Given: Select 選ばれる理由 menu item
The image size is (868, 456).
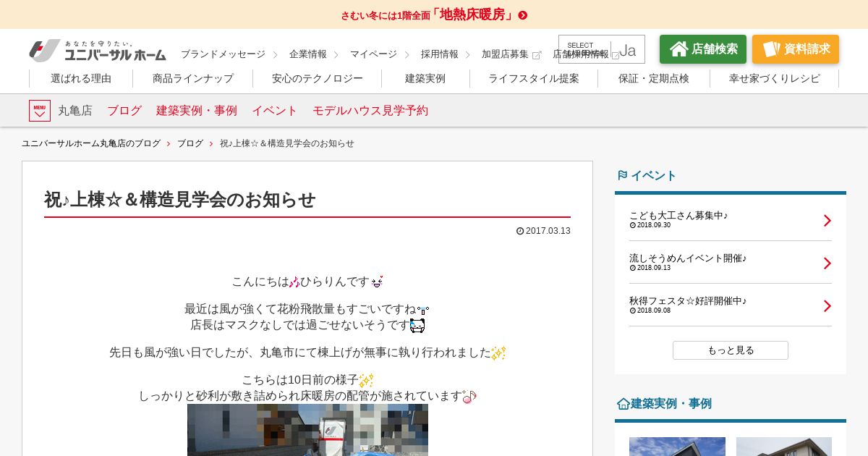Looking at the screenshot, I should pos(81,78).
